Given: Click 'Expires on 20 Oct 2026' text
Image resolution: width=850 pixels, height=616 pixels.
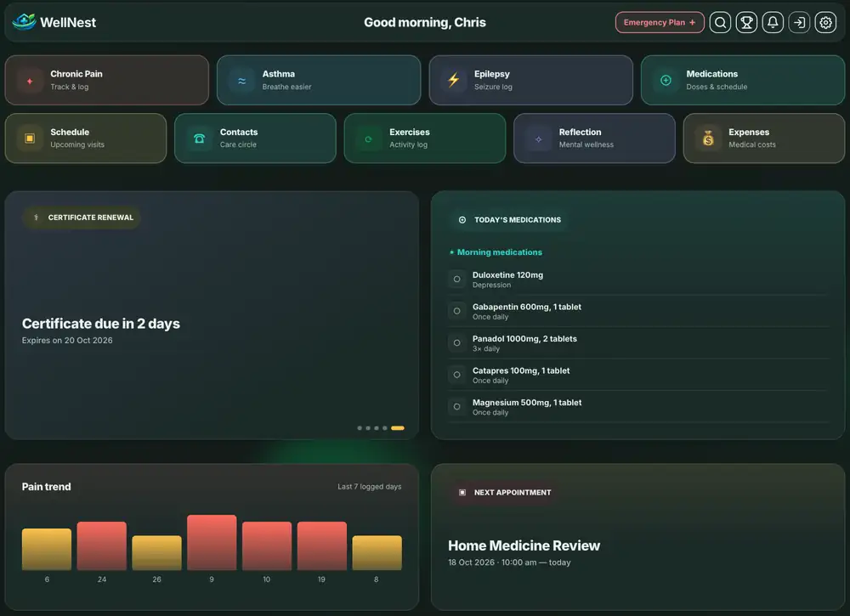Looking at the screenshot, I should [67, 340].
